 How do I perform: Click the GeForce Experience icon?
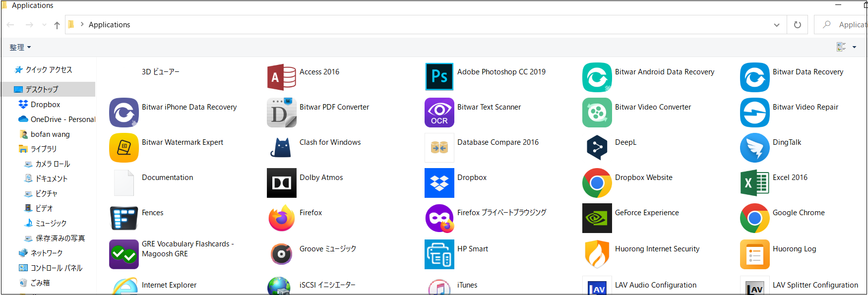(x=597, y=218)
